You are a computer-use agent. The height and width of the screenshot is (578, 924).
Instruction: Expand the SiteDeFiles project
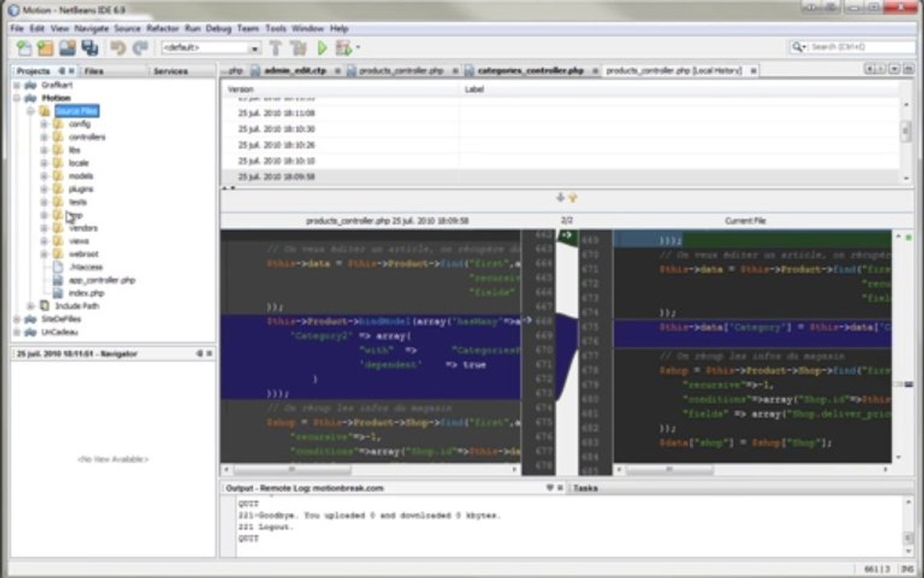pyautogui.click(x=17, y=319)
